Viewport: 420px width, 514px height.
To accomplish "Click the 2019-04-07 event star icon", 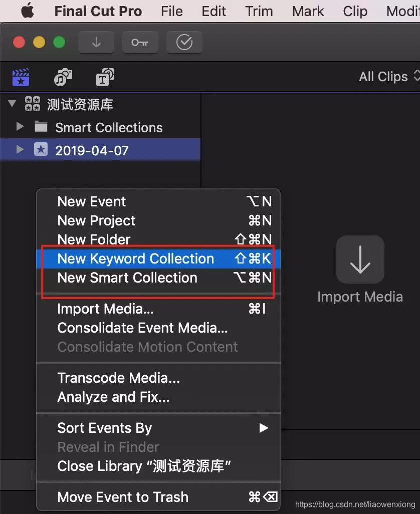I will tap(41, 149).
